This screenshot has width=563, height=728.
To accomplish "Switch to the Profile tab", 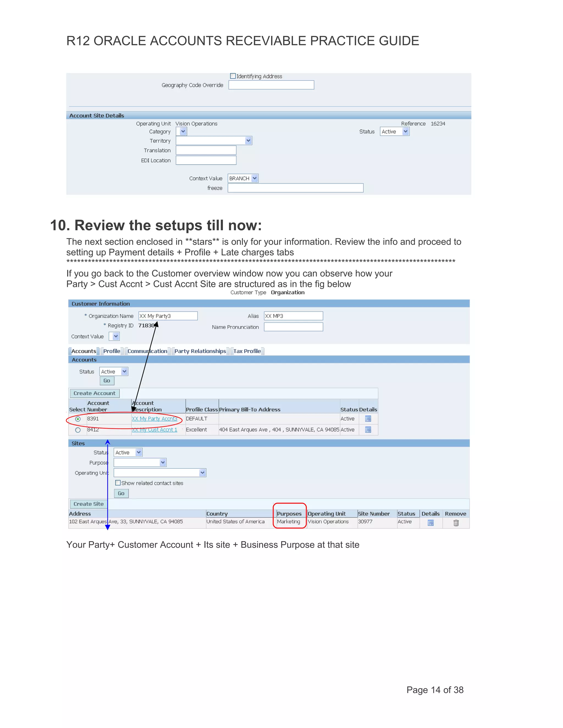I will (112, 351).
